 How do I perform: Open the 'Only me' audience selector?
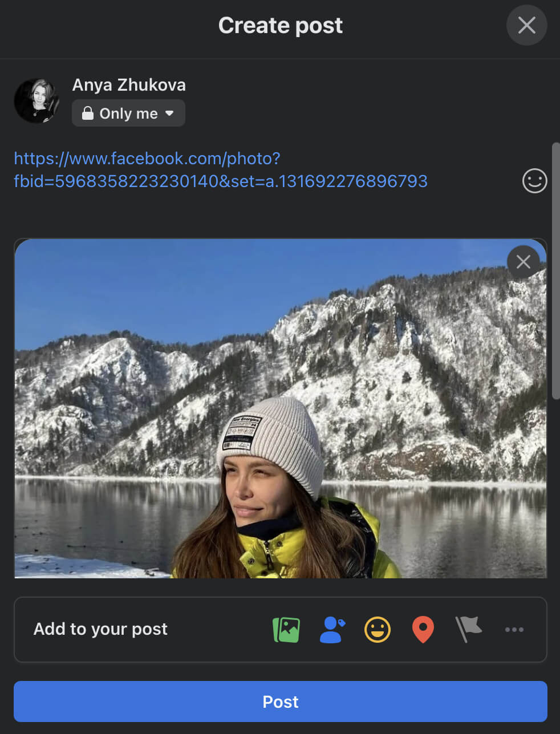(128, 113)
